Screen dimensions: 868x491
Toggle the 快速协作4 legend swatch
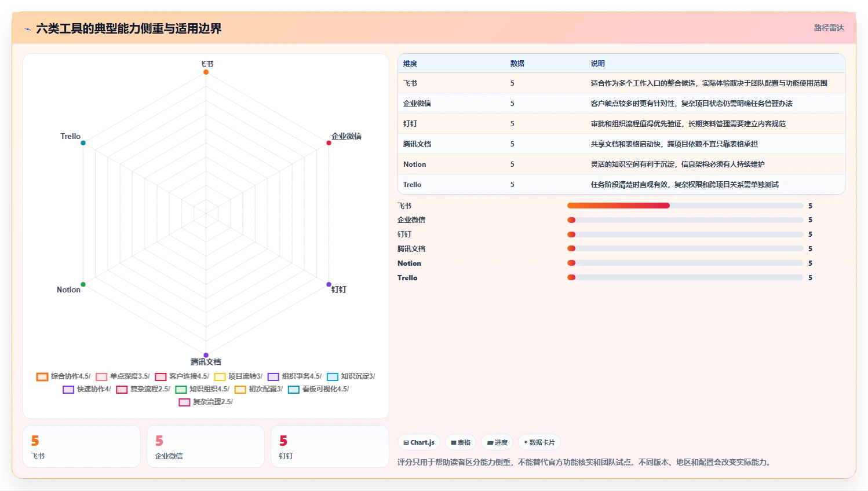tap(68, 390)
